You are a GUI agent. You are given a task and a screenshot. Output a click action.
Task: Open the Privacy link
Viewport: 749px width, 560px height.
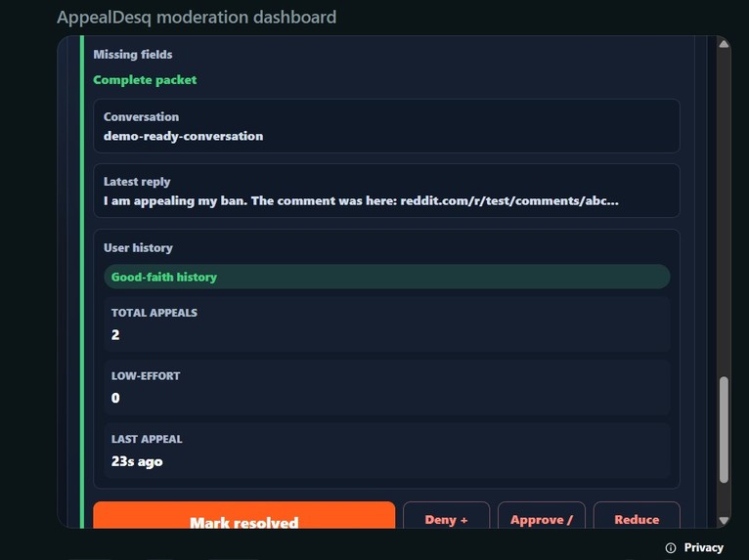tap(703, 547)
